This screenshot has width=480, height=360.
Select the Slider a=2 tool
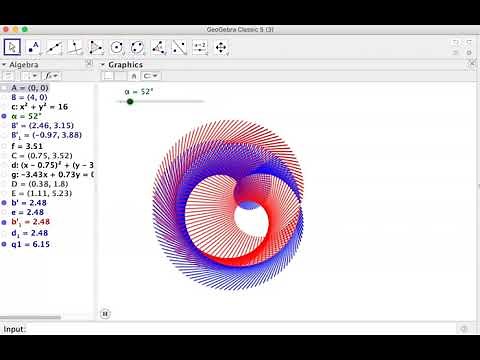(x=200, y=47)
